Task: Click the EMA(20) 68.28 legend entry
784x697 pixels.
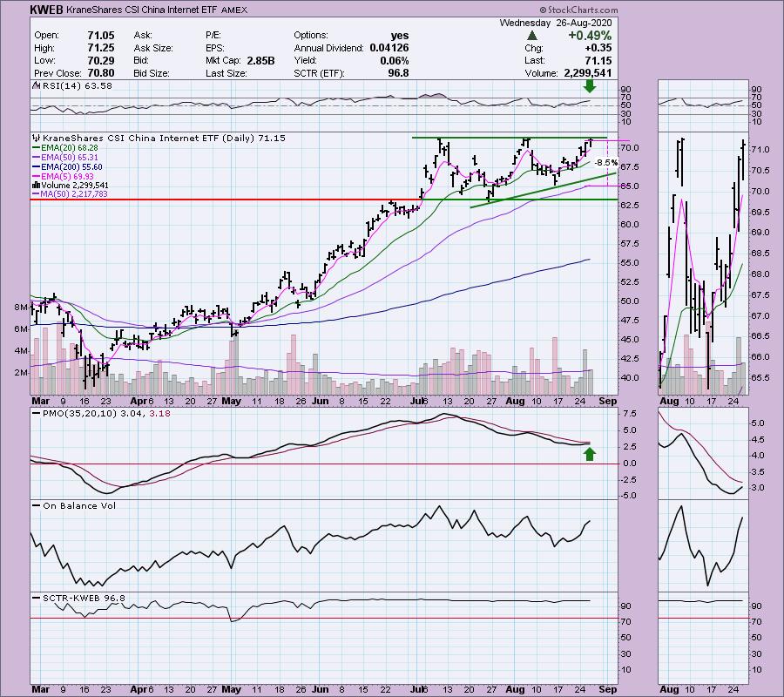Action: coord(70,148)
